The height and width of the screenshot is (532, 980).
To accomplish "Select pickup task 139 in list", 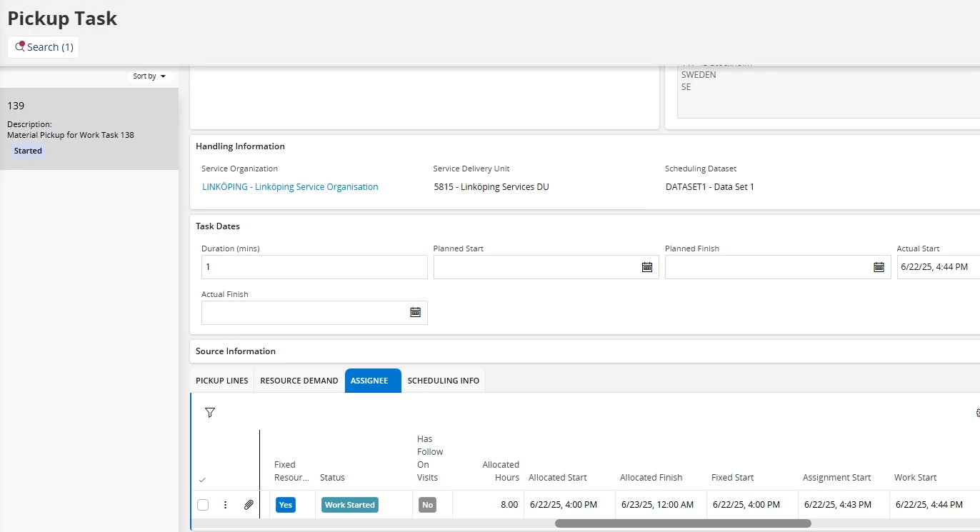I will pyautogui.click(x=89, y=129).
